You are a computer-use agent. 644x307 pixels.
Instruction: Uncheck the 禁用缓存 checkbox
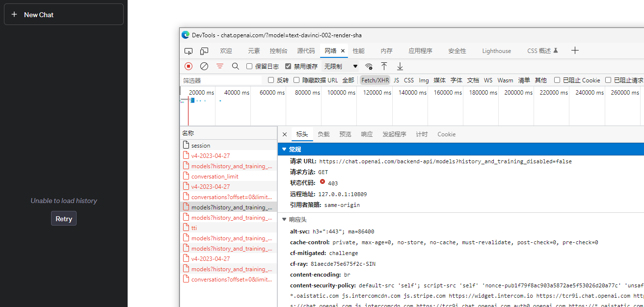[288, 66]
